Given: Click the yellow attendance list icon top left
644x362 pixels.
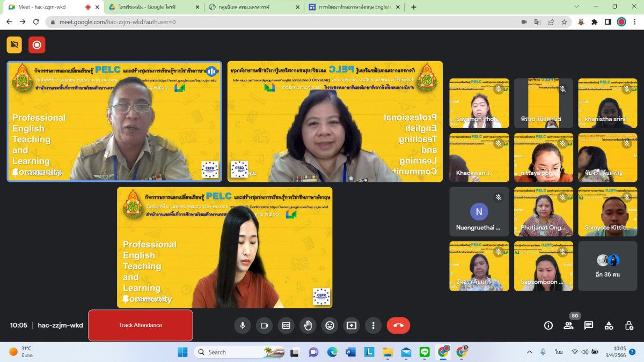Looking at the screenshot, I should [14, 45].
